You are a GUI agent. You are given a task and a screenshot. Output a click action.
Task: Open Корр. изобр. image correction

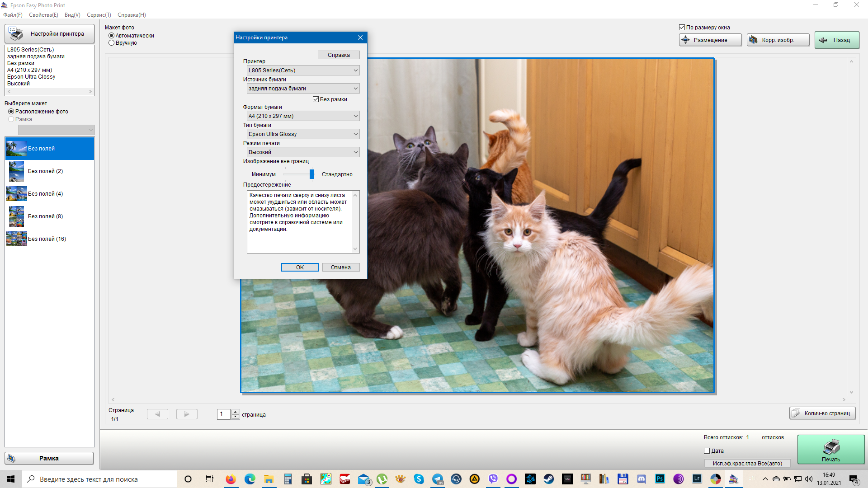778,40
